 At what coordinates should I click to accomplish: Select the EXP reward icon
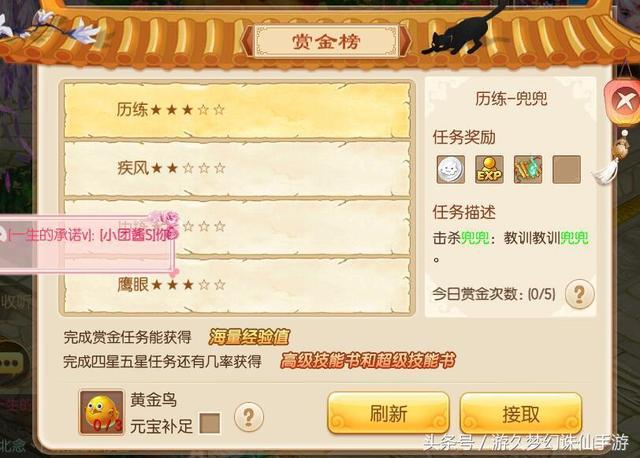pyautogui.click(x=489, y=169)
